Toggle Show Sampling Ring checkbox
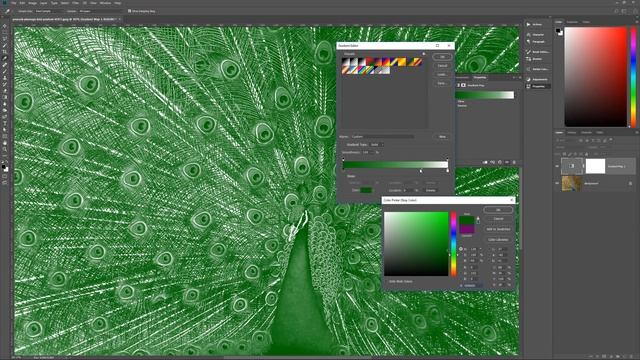This screenshot has height=360, width=640. (129, 11)
